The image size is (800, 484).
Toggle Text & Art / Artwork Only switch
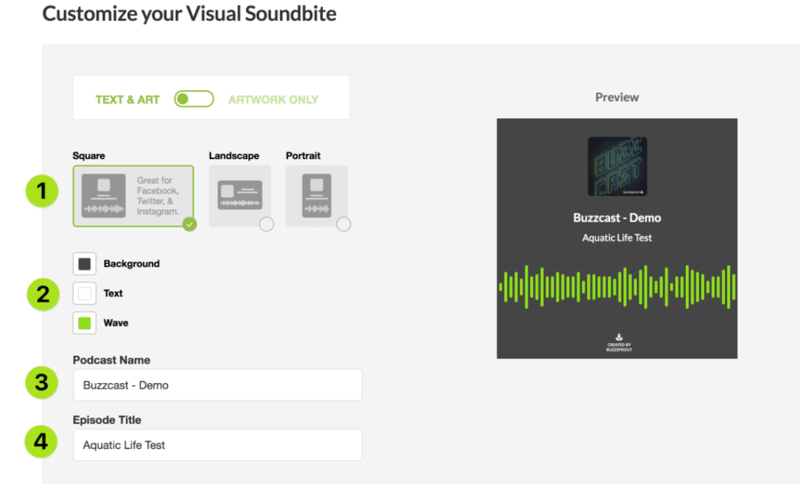[x=194, y=99]
